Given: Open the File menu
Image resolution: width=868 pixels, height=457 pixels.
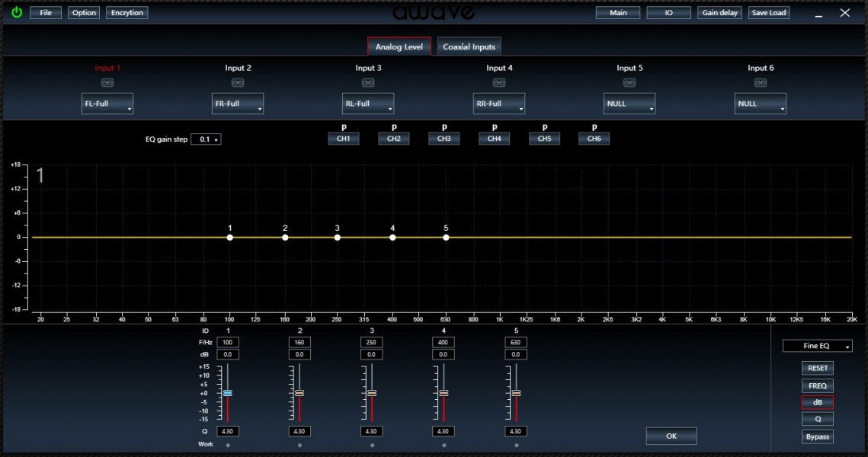Looking at the screenshot, I should point(46,13).
